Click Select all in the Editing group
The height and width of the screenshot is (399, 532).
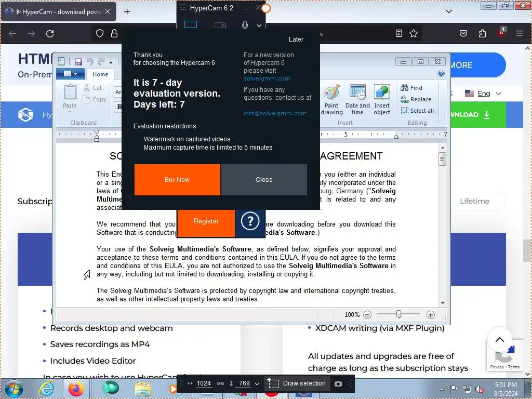tap(417, 111)
